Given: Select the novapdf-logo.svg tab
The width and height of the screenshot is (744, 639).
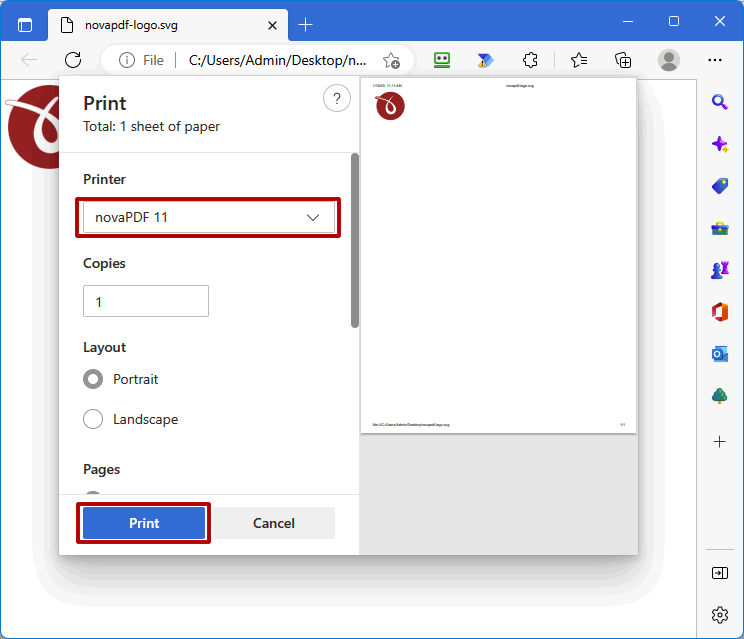Looking at the screenshot, I should (x=168, y=25).
